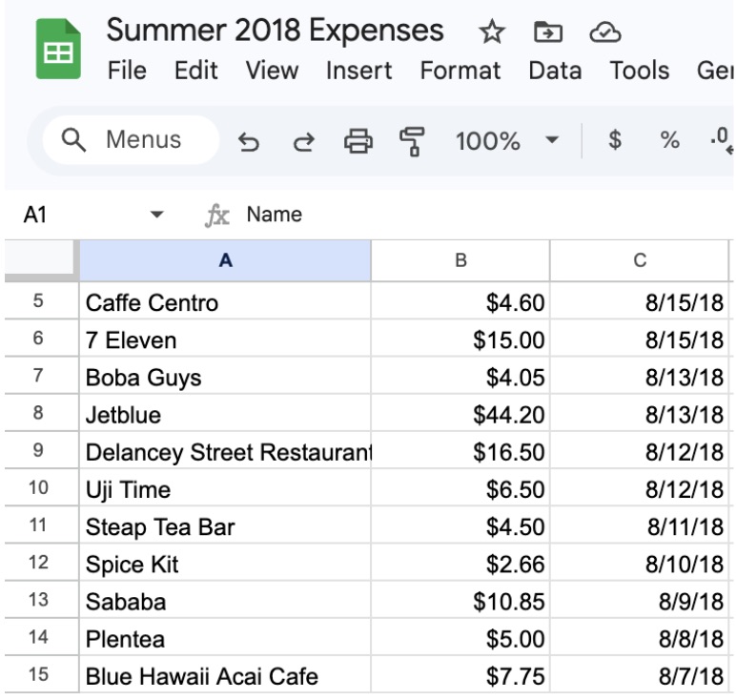This screenshot has width=736, height=700.
Task: Print the spreadsheet using printer icon
Action: (358, 141)
